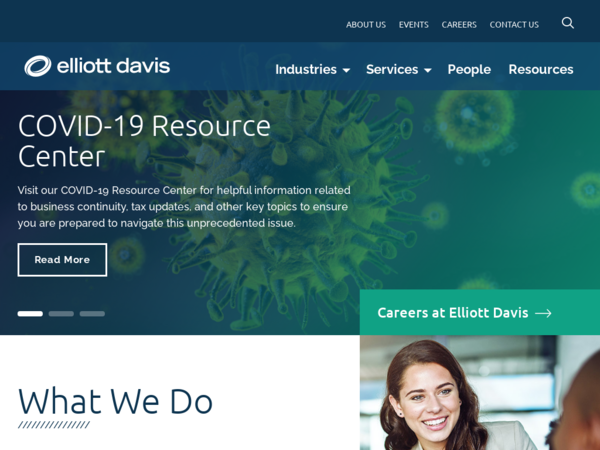
Task: Open the Careers link in the top bar
Action: coord(459,25)
